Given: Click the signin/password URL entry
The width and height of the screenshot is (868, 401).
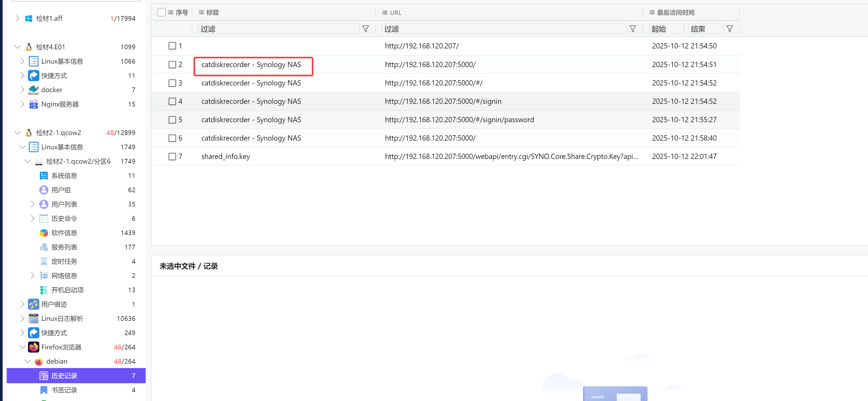Looking at the screenshot, I should pyautogui.click(x=459, y=120).
